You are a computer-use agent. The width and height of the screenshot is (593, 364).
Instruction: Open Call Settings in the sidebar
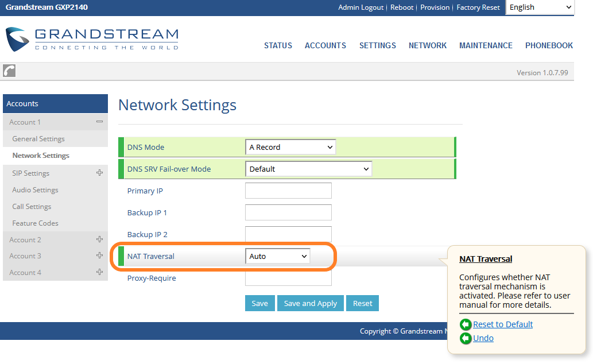[x=32, y=207]
